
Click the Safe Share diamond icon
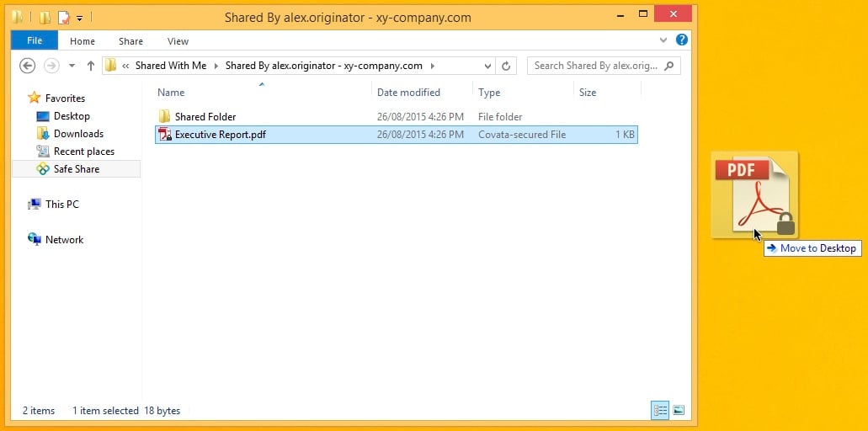point(43,168)
